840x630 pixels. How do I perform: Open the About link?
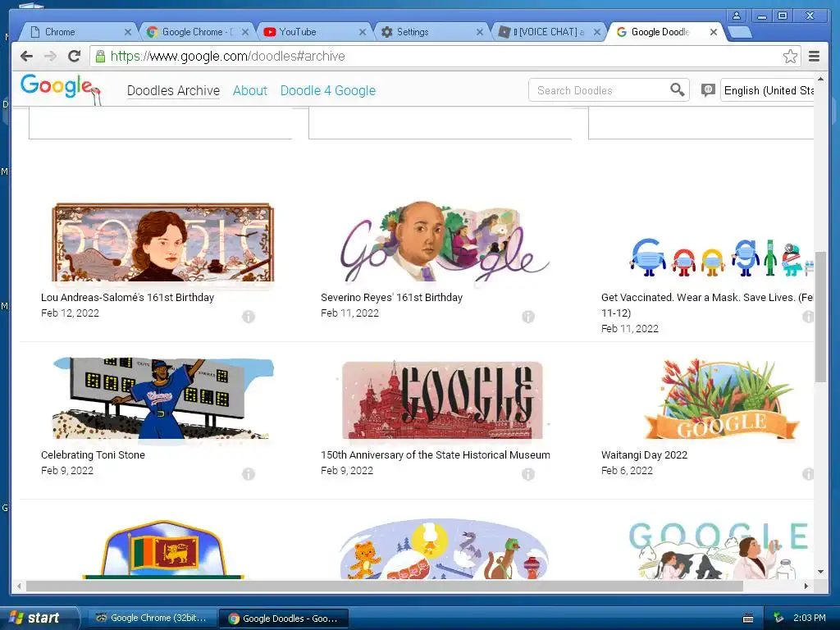point(249,90)
